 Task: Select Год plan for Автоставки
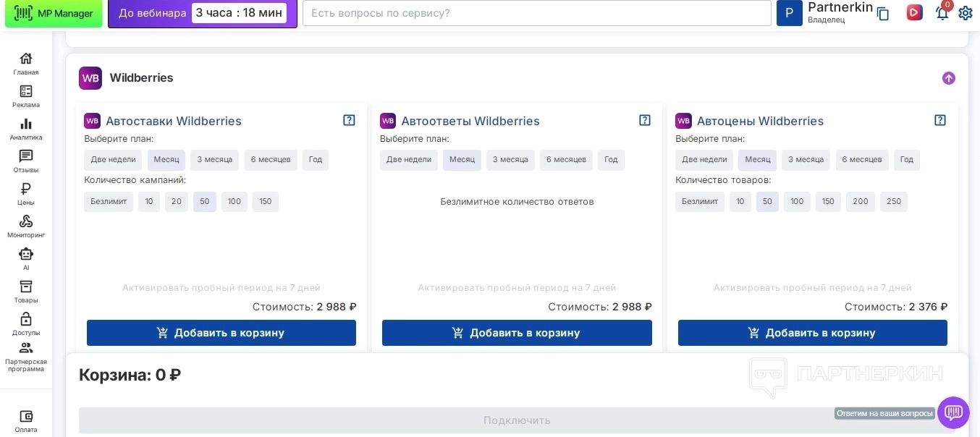click(316, 160)
